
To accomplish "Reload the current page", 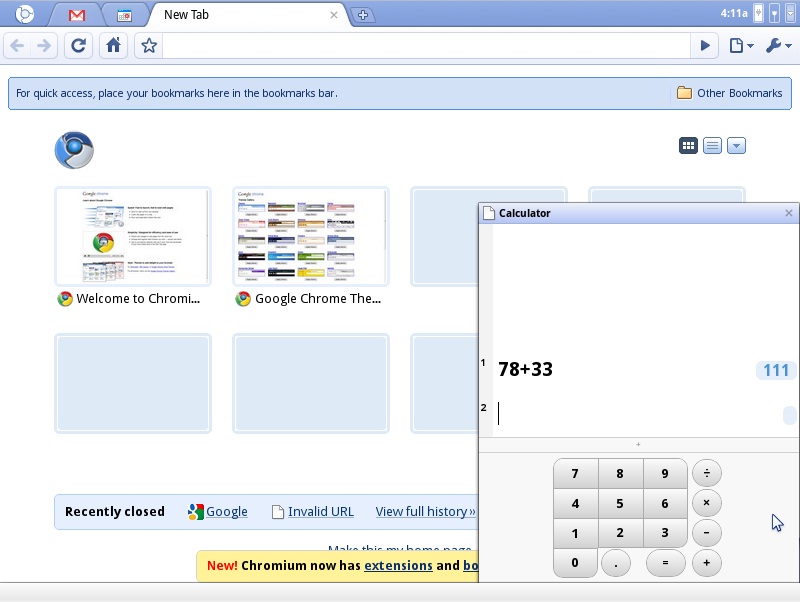I will tap(78, 46).
